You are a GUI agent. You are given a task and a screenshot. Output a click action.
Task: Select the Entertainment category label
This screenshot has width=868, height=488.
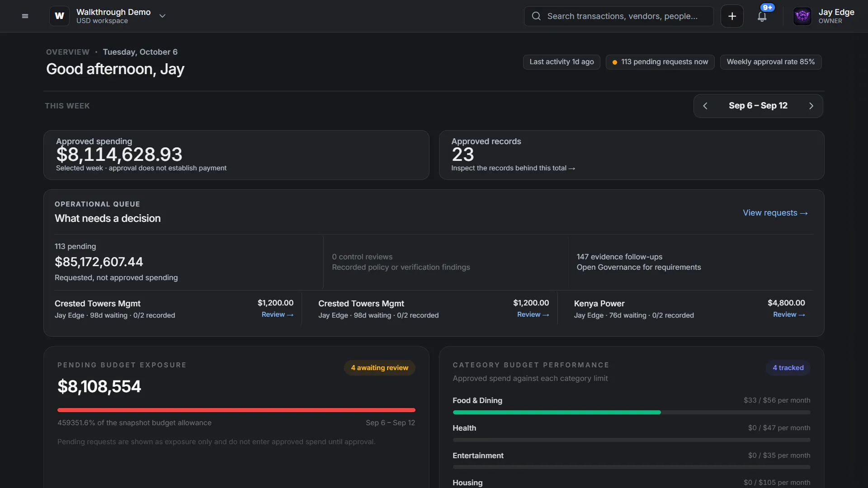[x=478, y=455]
